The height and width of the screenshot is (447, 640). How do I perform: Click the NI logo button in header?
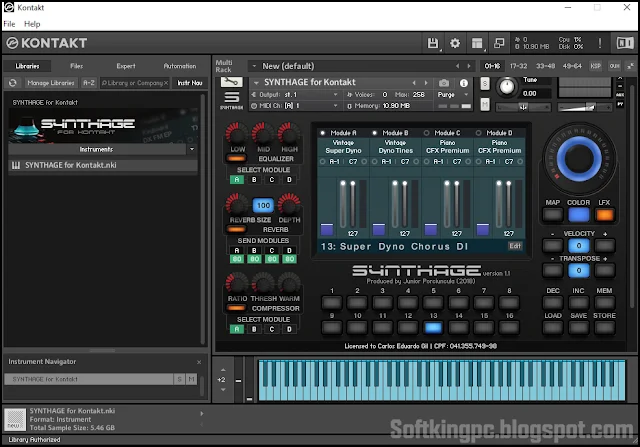[x=625, y=43]
